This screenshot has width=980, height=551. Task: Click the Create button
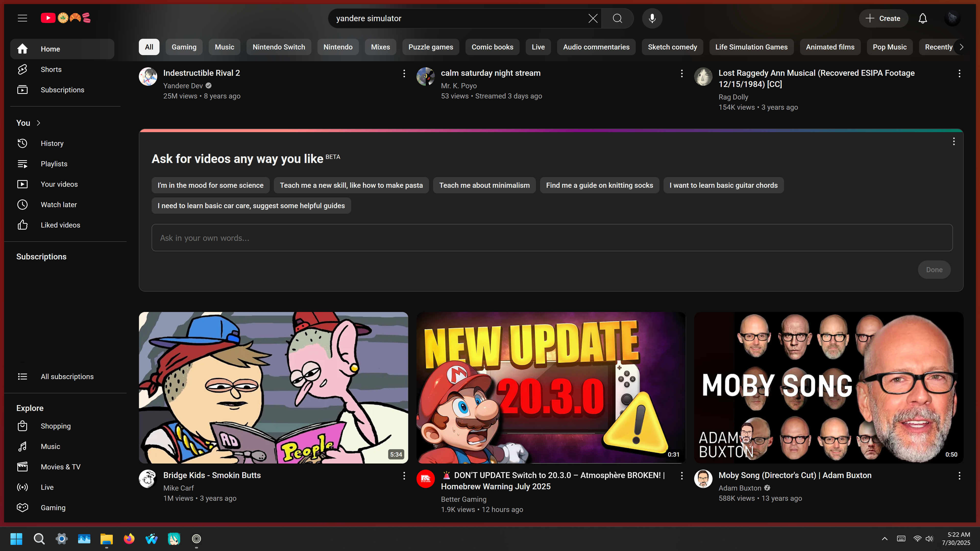883,18
